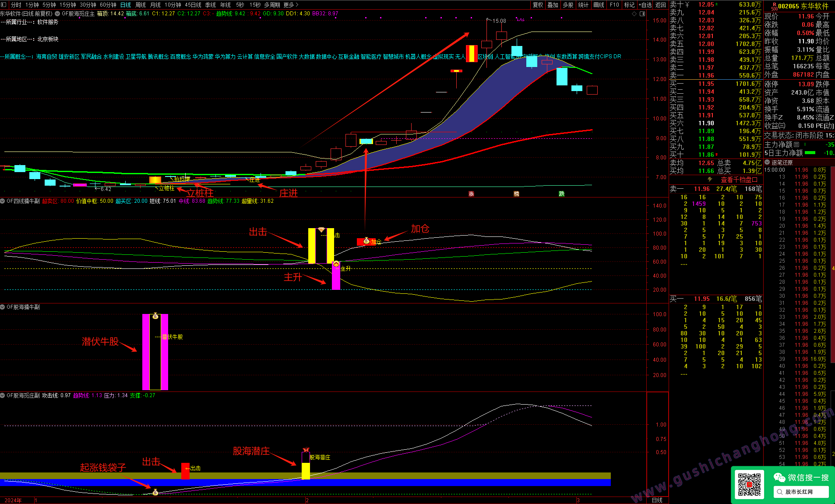Click the 5日主力净额 green bar

810,153
